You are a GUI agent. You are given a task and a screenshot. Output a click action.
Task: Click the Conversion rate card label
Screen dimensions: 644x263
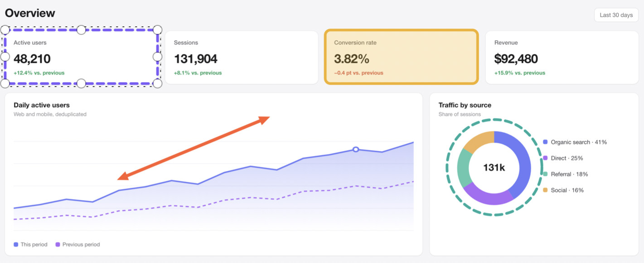pyautogui.click(x=355, y=43)
